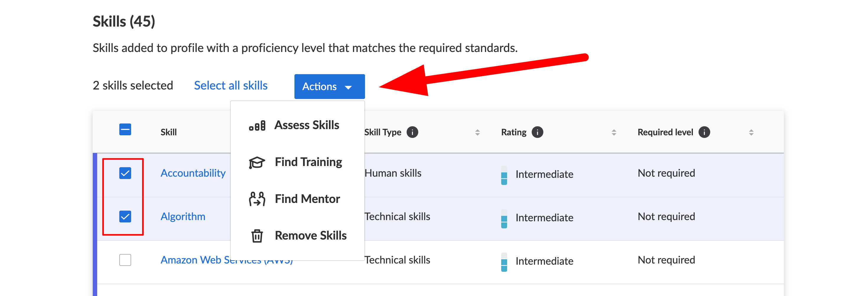The height and width of the screenshot is (296, 868).
Task: Click the Select all skills link
Action: [x=230, y=86]
